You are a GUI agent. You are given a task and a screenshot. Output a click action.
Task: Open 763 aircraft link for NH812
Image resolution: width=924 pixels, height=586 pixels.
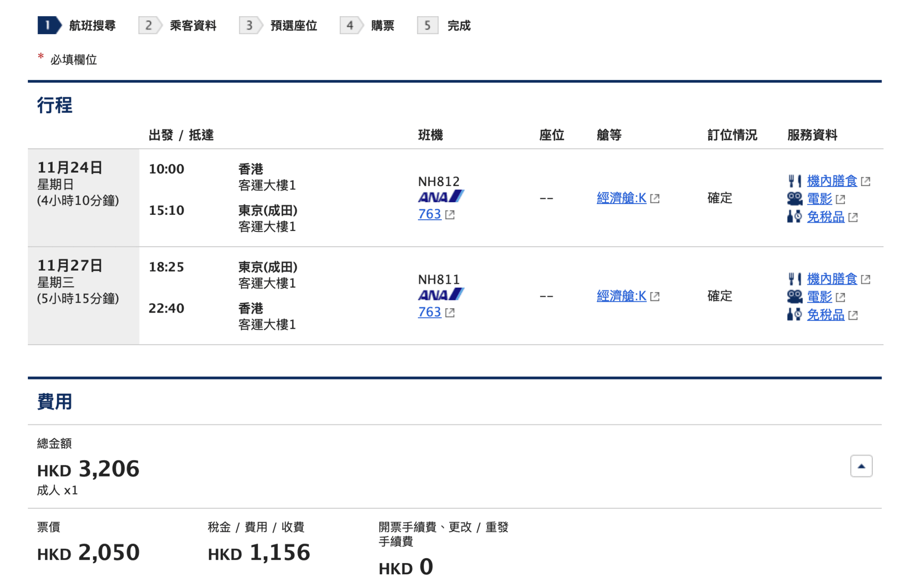tap(429, 214)
